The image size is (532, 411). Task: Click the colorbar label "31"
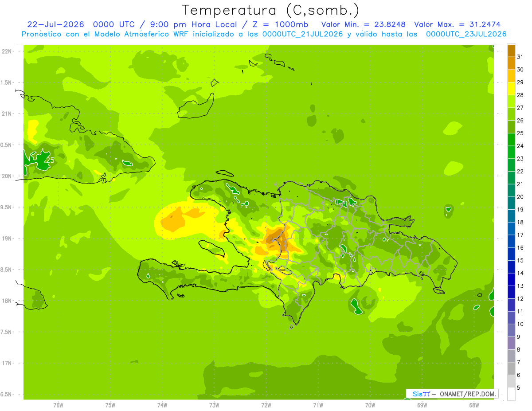click(x=520, y=57)
